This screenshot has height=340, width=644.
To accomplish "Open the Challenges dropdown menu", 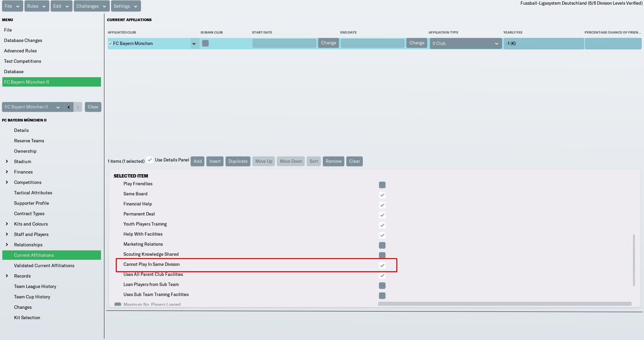I will (x=92, y=6).
